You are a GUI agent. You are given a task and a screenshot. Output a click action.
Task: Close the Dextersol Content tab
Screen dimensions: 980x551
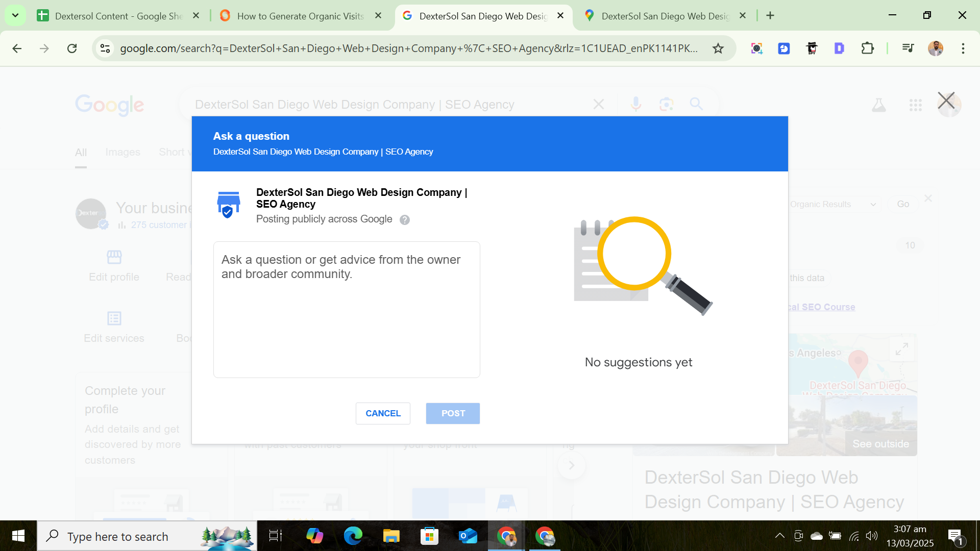(x=196, y=16)
